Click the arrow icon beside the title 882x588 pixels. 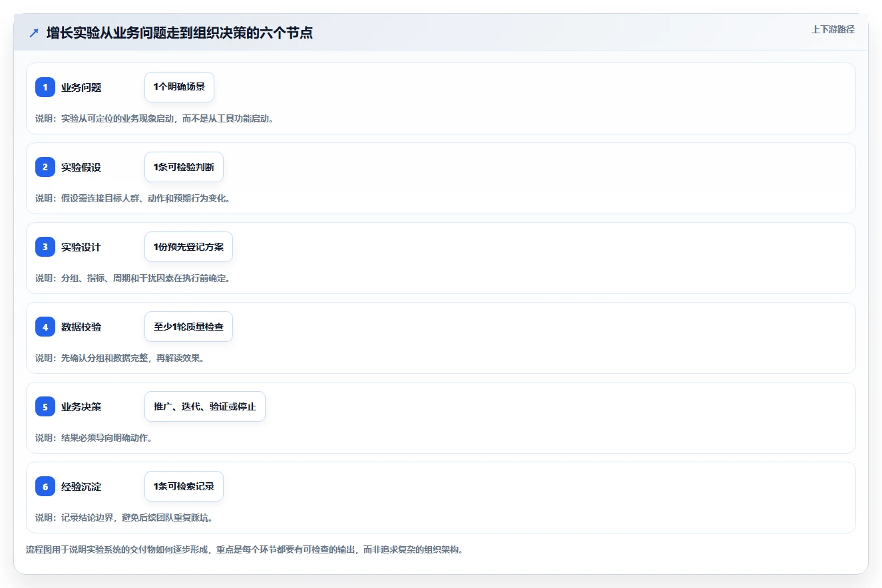click(x=34, y=33)
